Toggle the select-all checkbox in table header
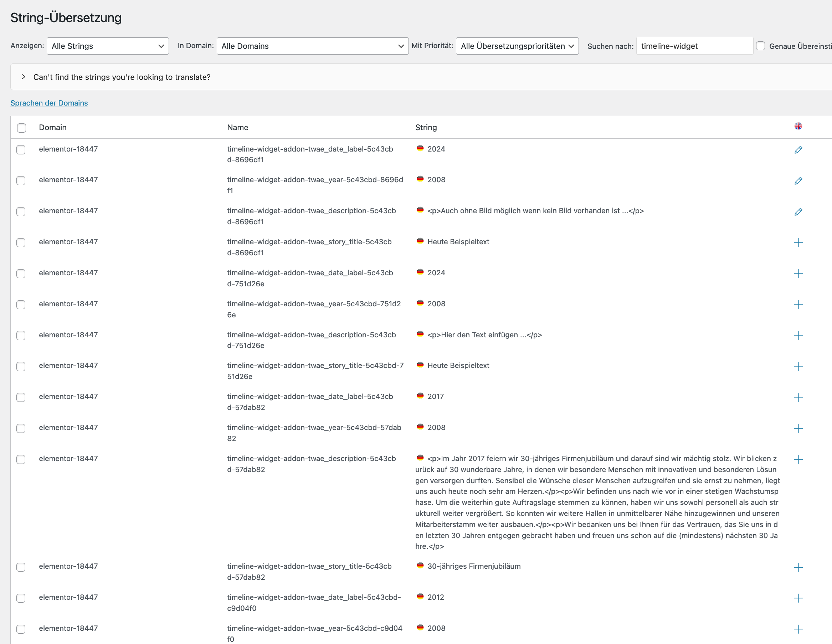Image resolution: width=832 pixels, height=644 pixels. point(22,128)
